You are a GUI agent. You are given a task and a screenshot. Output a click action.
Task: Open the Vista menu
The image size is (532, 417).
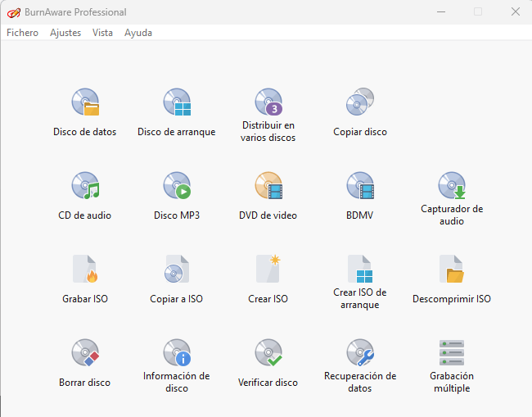coord(102,33)
